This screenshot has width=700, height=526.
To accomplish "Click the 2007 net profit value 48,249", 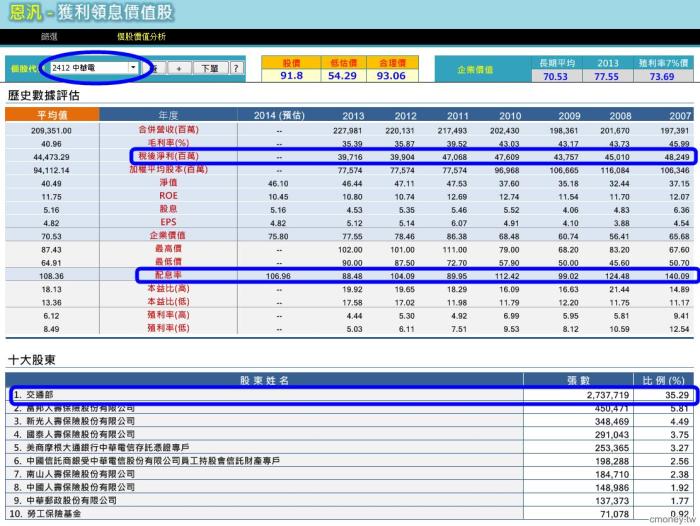I will (x=675, y=157).
